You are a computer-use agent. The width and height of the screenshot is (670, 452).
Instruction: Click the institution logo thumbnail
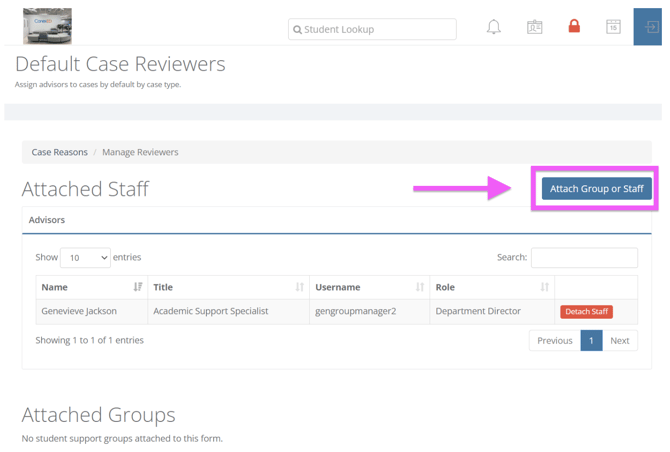[47, 26]
